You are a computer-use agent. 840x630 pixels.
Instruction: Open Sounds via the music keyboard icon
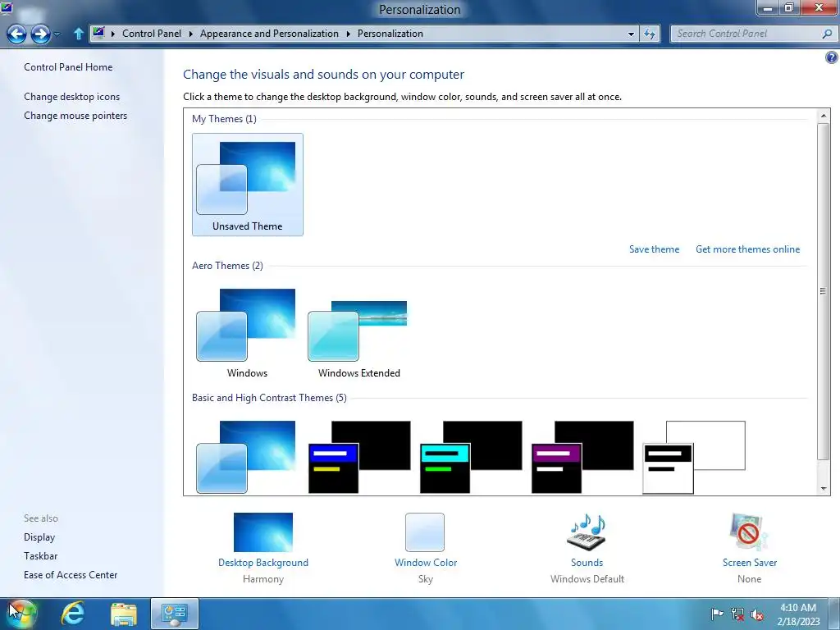[x=587, y=532]
